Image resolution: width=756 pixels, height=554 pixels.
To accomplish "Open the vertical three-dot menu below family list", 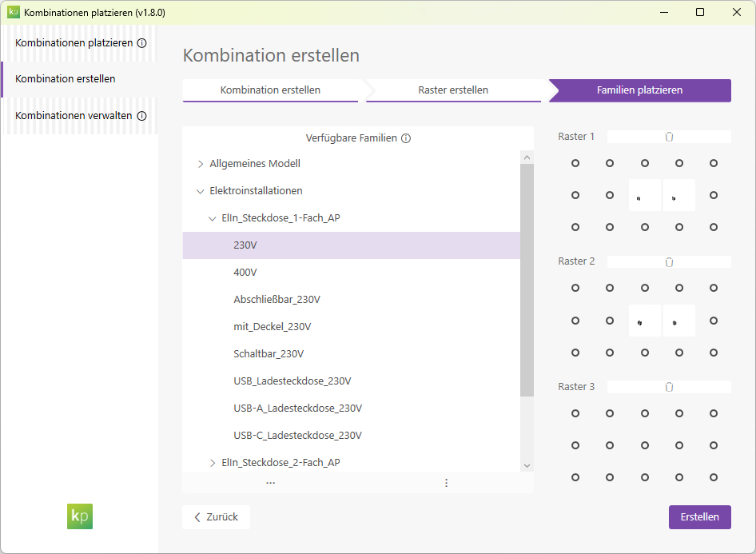I will point(446,483).
